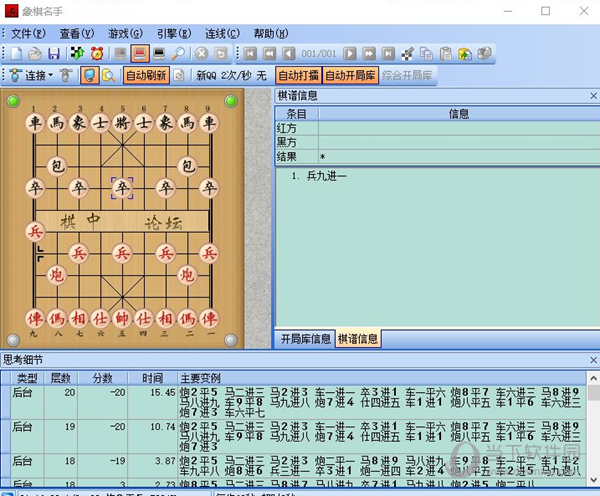
Task: Toggle 自动开局库 option
Action: (350, 75)
